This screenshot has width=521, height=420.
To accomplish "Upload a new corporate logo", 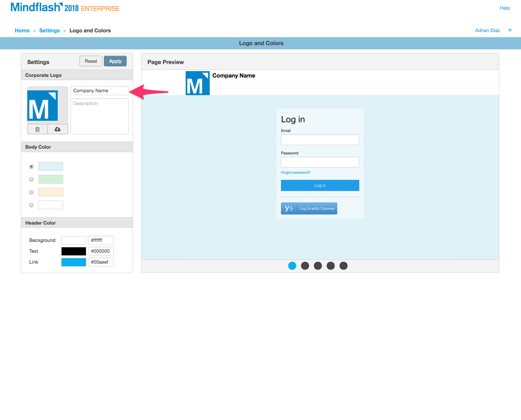I will [57, 129].
